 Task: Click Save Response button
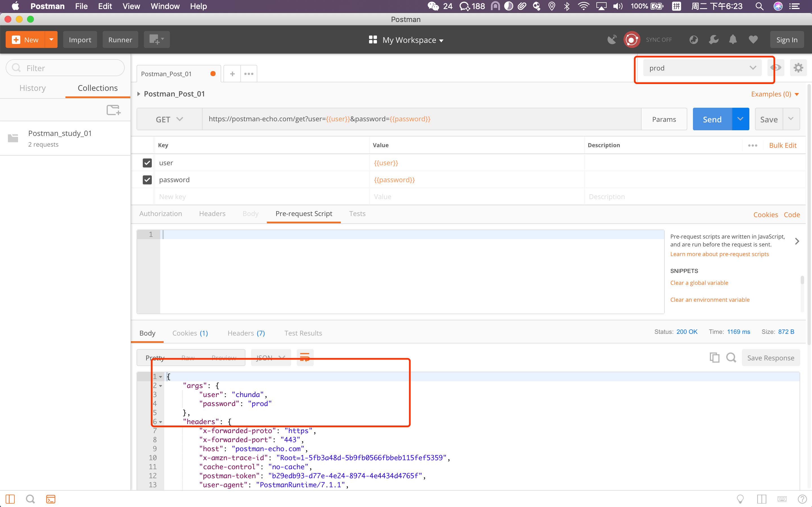[x=771, y=358]
